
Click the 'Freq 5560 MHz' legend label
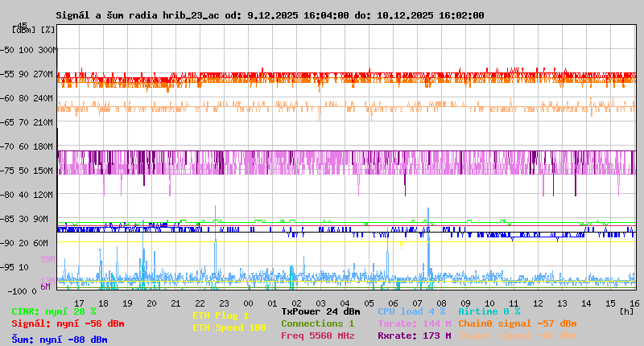pyautogui.click(x=317, y=336)
